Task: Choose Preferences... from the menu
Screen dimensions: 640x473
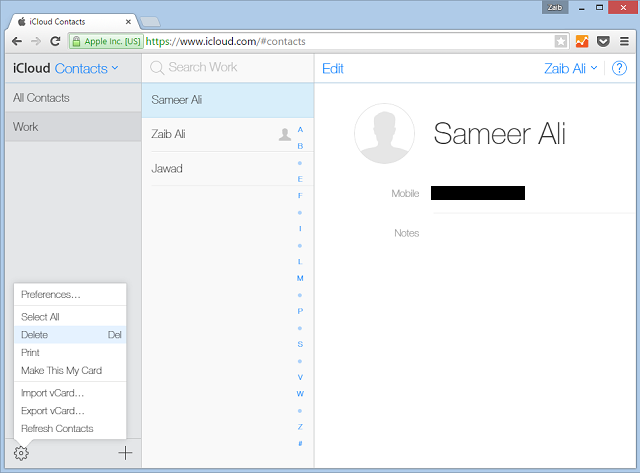Action: (x=70, y=295)
